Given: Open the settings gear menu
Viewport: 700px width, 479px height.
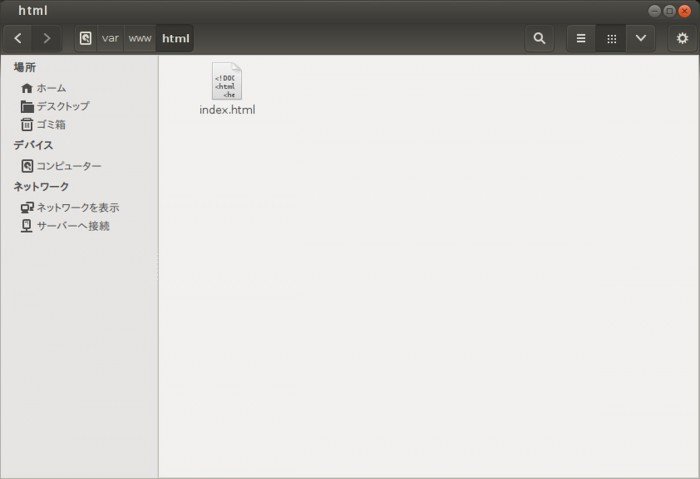Looking at the screenshot, I should pyautogui.click(x=682, y=39).
